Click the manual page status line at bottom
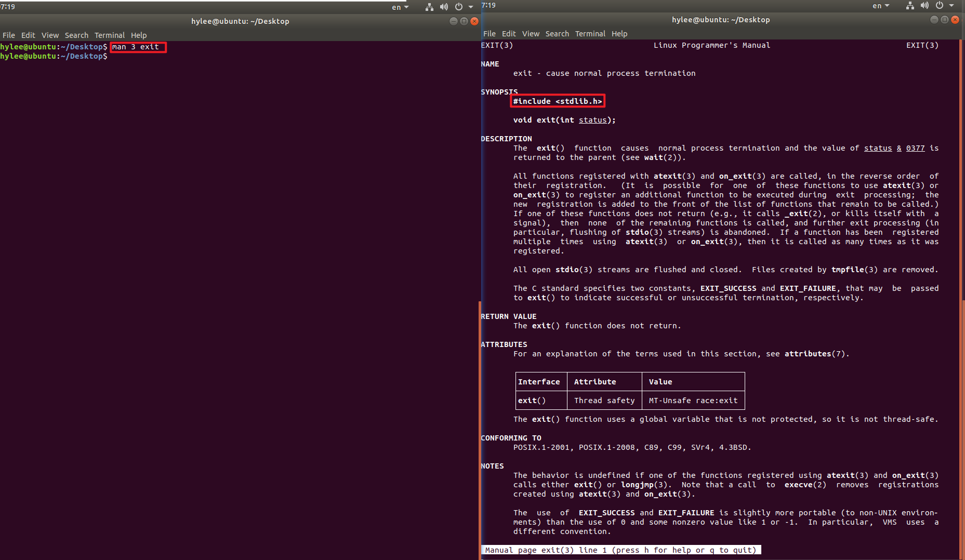This screenshot has height=560, width=965. (621, 550)
